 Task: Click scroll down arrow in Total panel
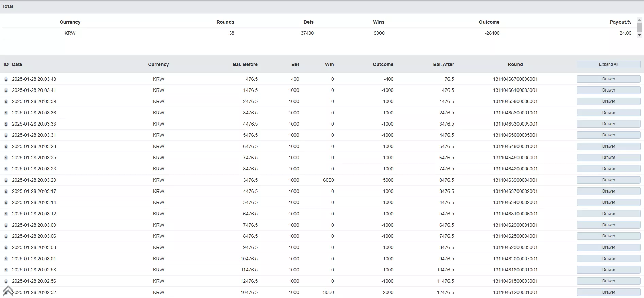(639, 35)
